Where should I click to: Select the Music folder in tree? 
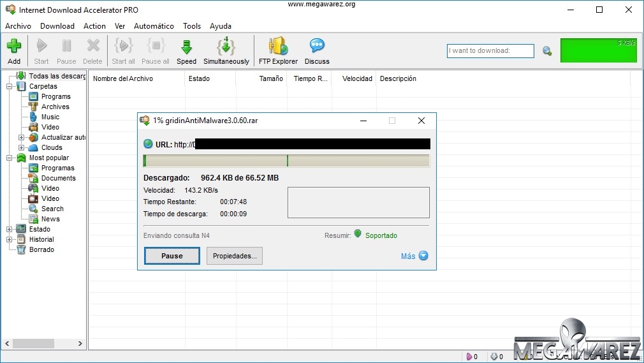(x=50, y=117)
